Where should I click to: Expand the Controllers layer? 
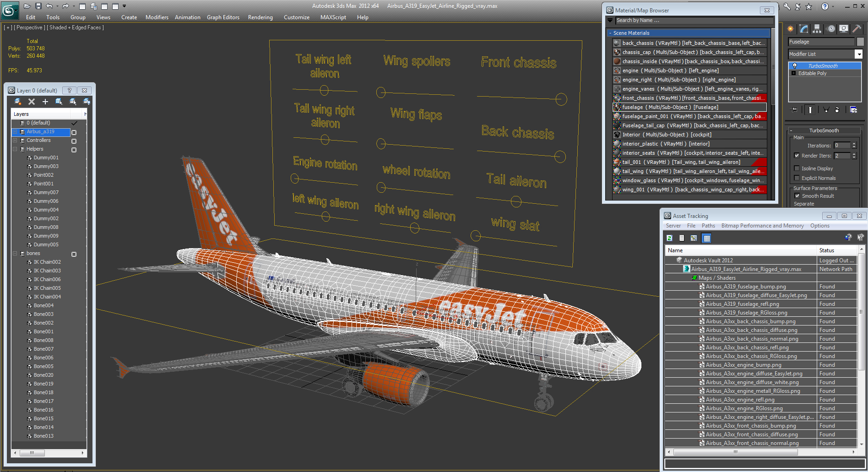(x=15, y=141)
